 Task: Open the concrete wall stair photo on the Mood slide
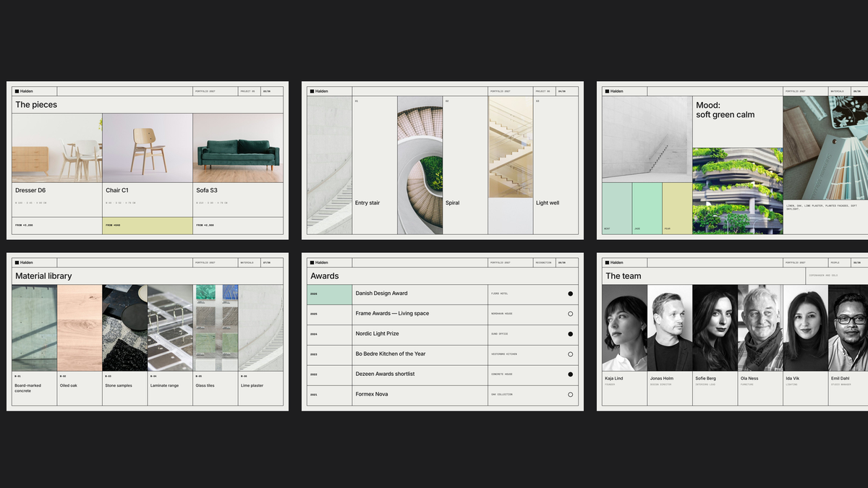pos(647,139)
